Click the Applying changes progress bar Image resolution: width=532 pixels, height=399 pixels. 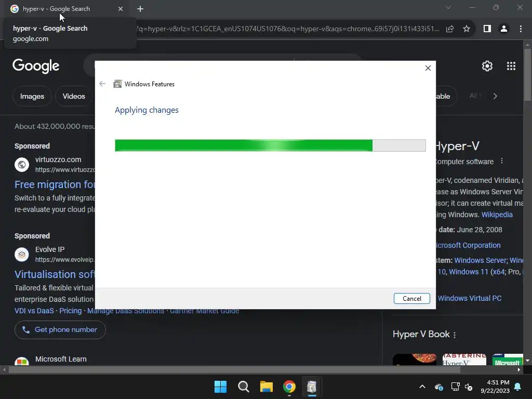pos(270,145)
